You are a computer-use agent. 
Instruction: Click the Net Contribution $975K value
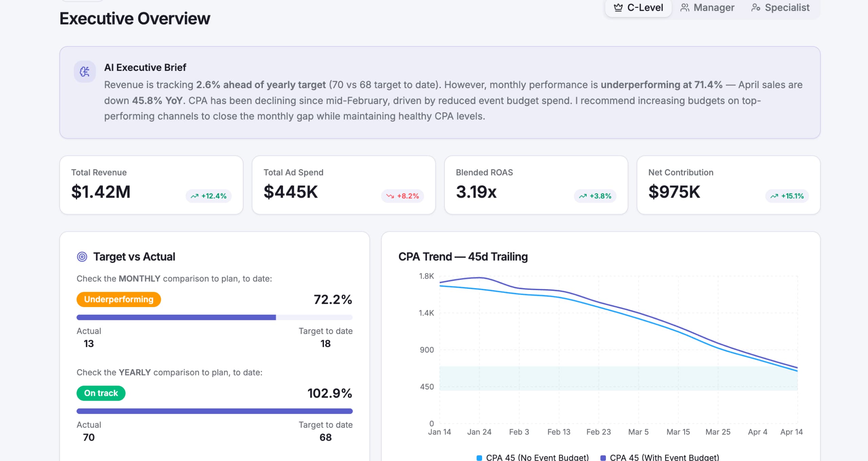[x=674, y=192]
